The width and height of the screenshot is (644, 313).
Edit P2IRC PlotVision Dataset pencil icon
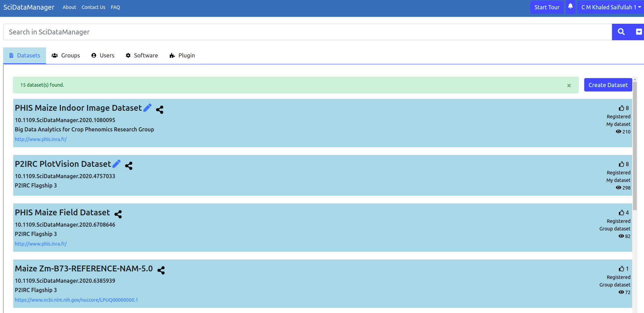(x=116, y=164)
